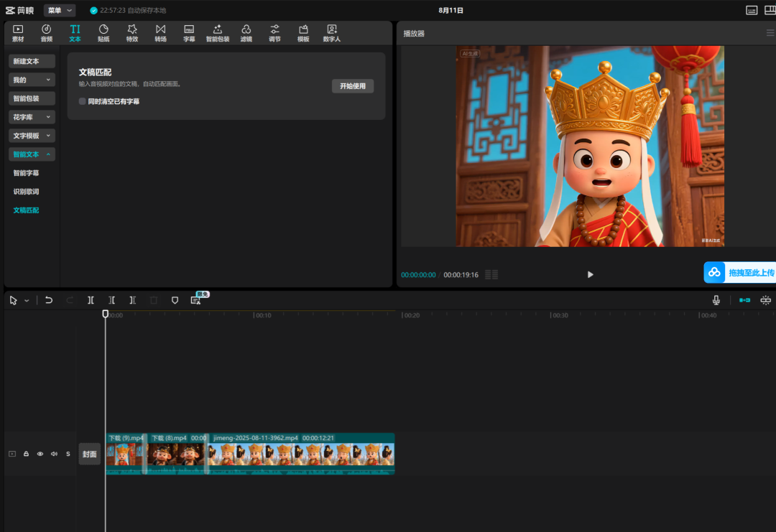The width and height of the screenshot is (776, 532).
Task: Enable 同时清空已有字幕 checkbox
Action: point(82,101)
